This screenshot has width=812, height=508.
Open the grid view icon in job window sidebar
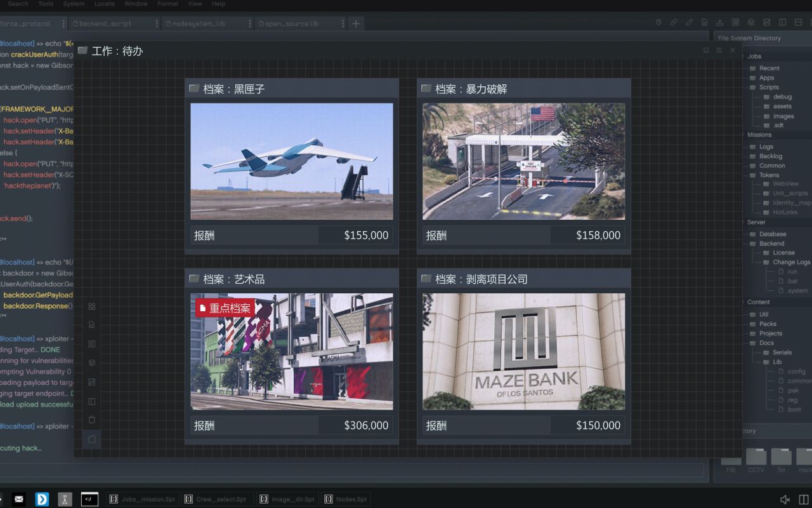pos(92,307)
